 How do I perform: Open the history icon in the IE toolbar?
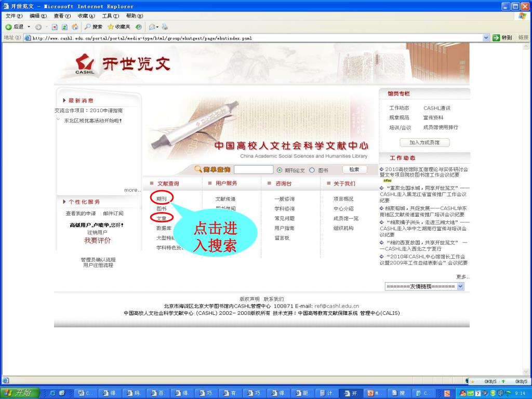click(x=138, y=27)
